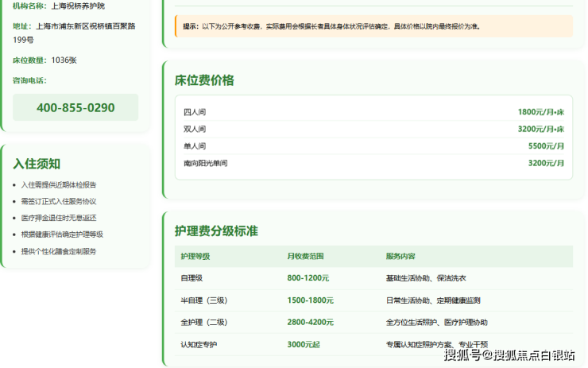The width and height of the screenshot is (588, 368).
Task: Click the 双人间 row label
Action: pyautogui.click(x=194, y=129)
